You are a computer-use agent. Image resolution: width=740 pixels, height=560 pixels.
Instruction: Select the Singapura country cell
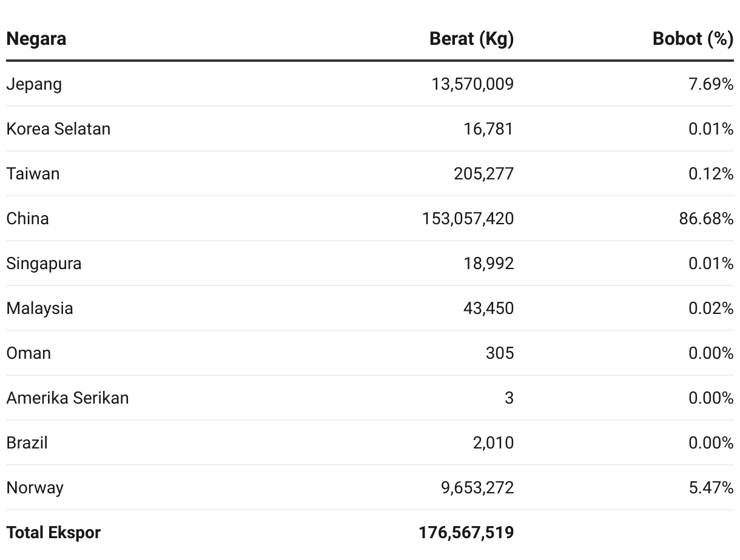(x=44, y=264)
